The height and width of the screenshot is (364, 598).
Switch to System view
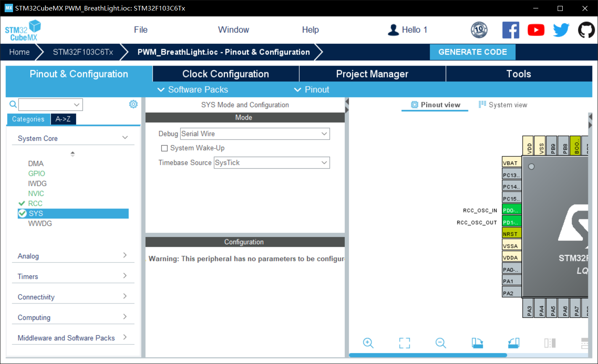[503, 105]
